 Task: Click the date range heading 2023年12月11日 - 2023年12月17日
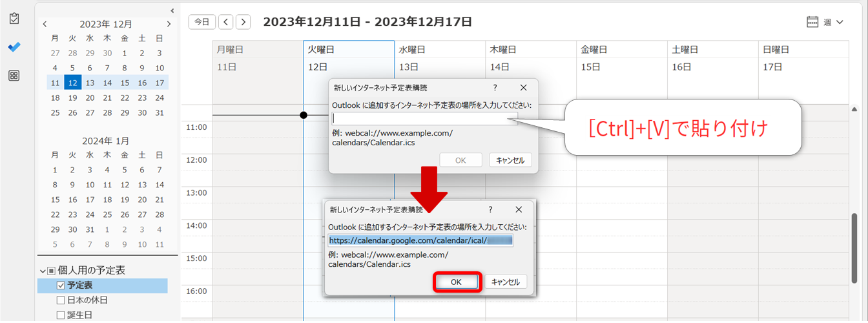click(367, 22)
